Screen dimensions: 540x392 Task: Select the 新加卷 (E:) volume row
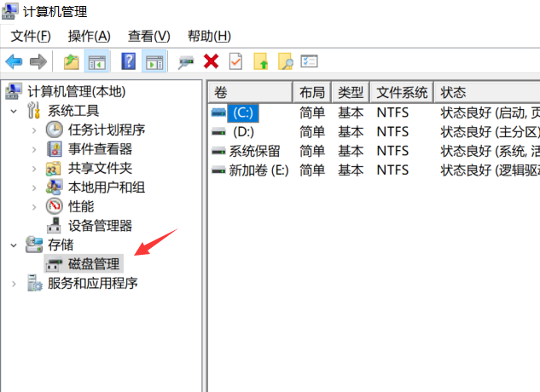tap(258, 170)
